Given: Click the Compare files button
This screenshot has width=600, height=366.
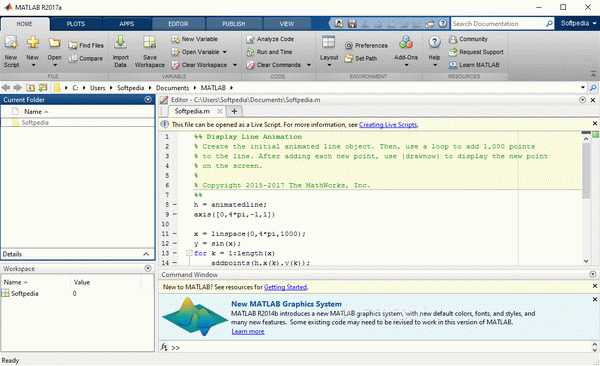Looking at the screenshot, I should click(86, 59).
